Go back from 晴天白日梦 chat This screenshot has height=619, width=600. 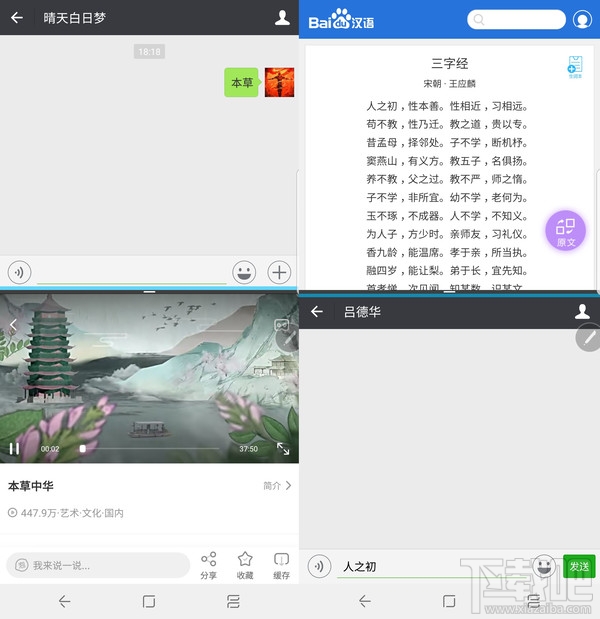17,18
